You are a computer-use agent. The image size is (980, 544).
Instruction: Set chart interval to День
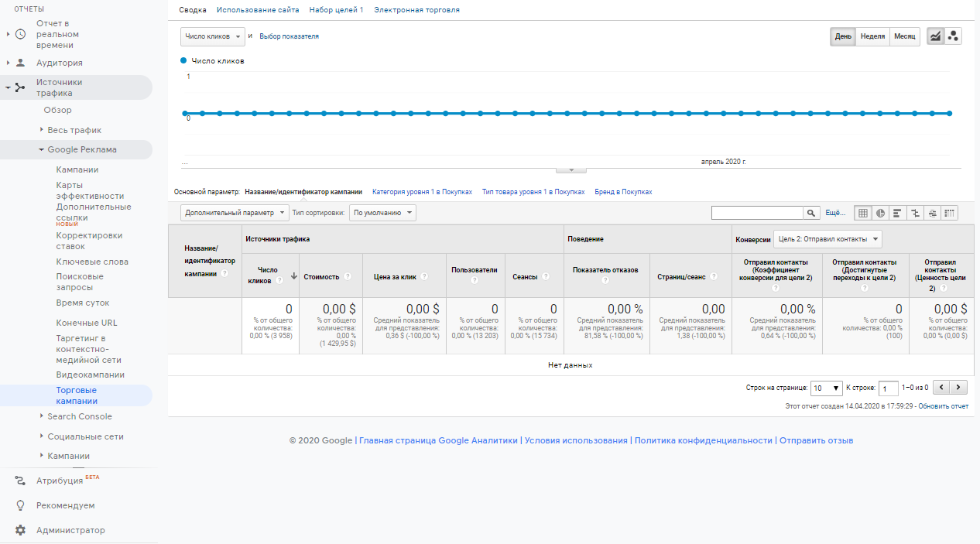point(843,36)
